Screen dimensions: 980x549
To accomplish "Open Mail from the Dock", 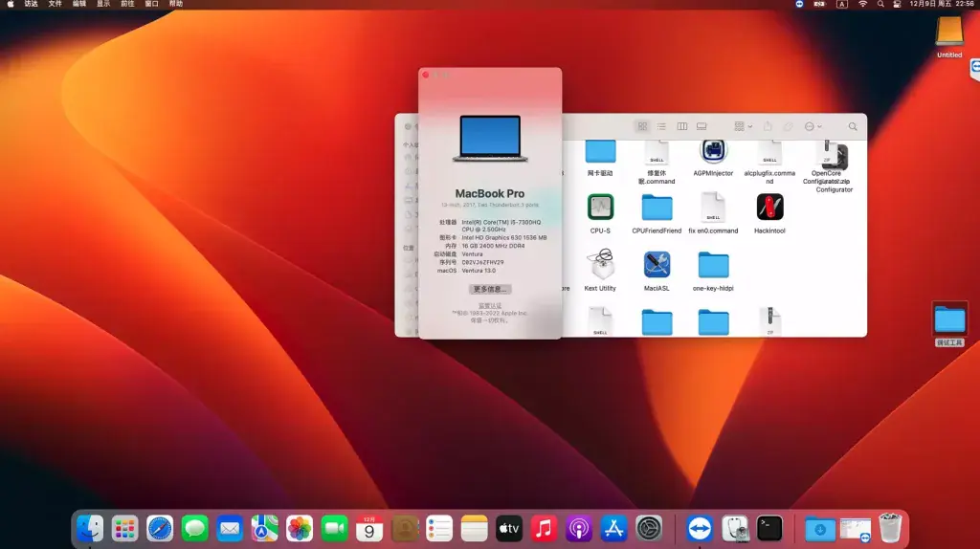I will [230, 528].
